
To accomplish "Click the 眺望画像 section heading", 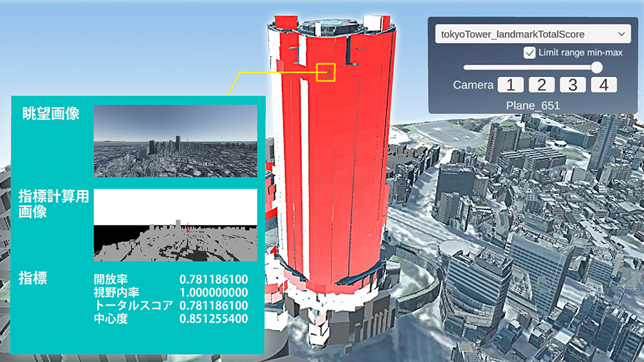I will [x=50, y=114].
